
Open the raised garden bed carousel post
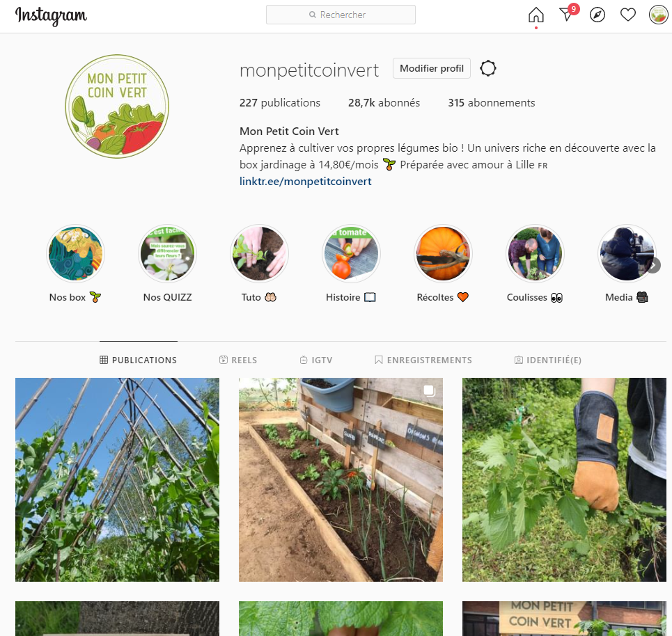pos(341,479)
